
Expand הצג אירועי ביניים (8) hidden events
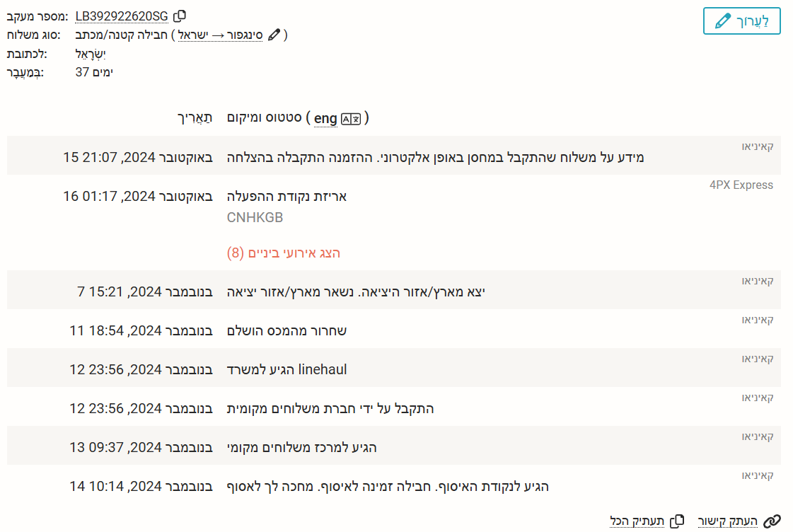pyautogui.click(x=284, y=253)
